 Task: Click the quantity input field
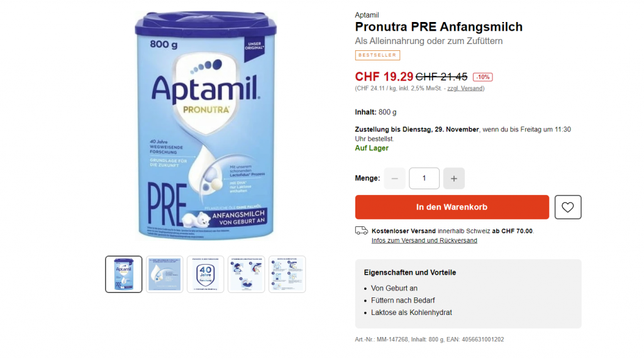[425, 179]
